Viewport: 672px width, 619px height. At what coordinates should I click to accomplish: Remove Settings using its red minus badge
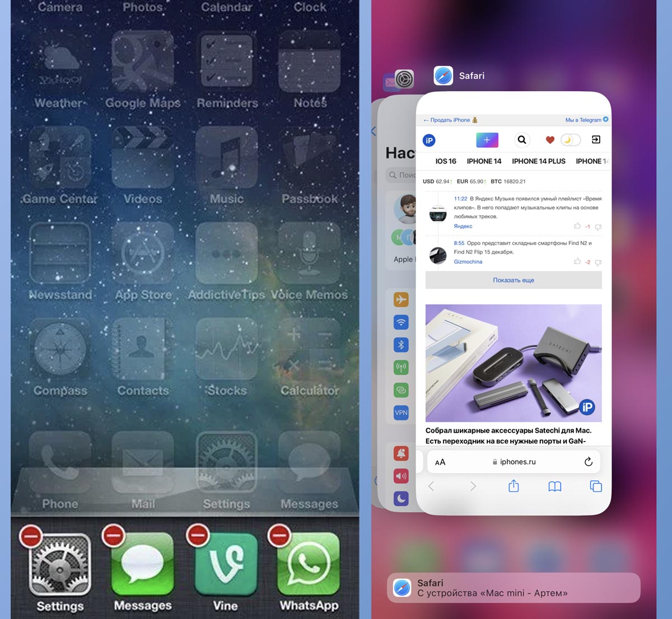[31, 536]
